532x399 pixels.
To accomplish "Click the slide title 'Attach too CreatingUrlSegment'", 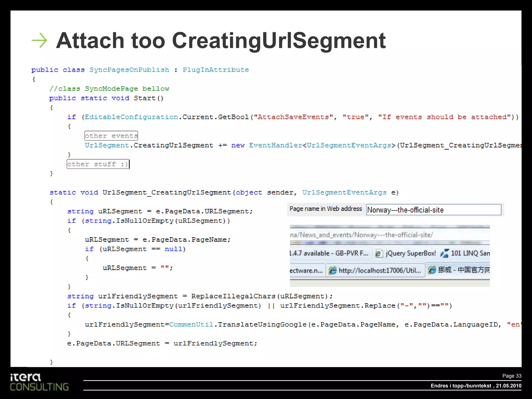I will pyautogui.click(x=221, y=41).
